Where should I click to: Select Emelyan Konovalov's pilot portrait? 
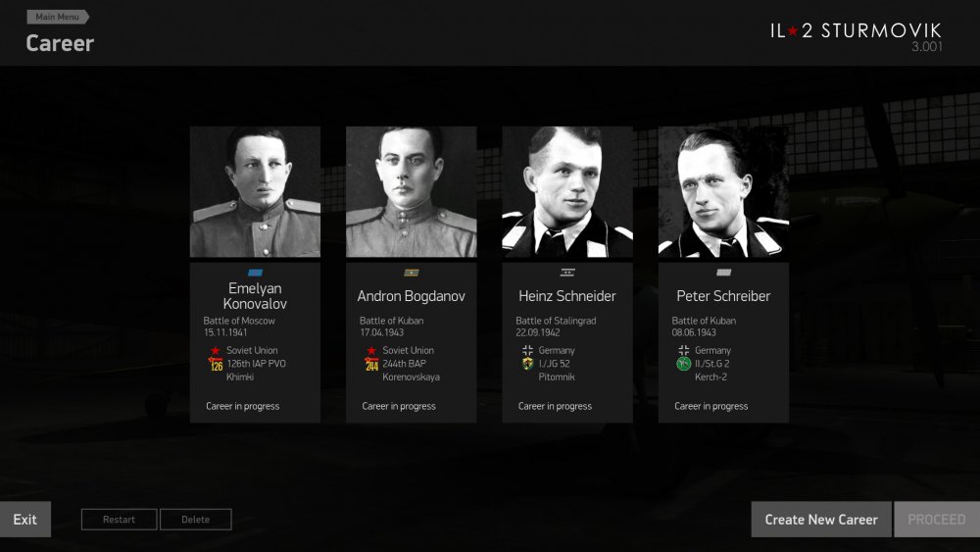(x=255, y=192)
